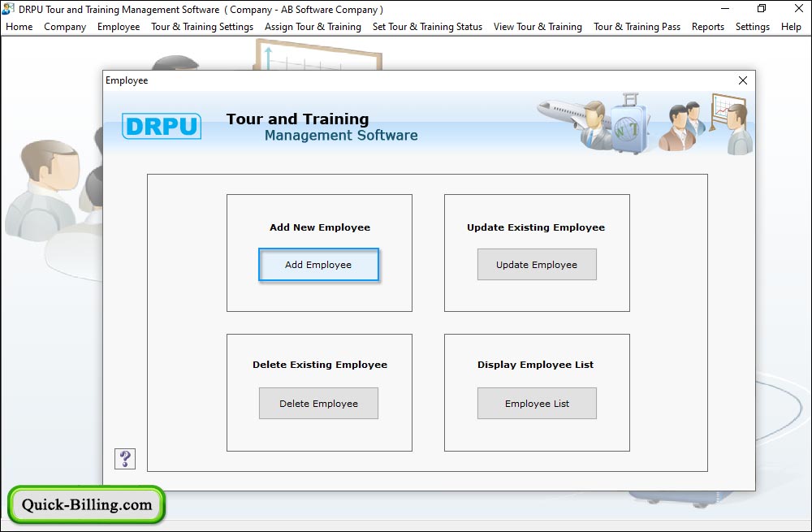Click the 'Display Employee List' heading text
This screenshot has width=812, height=532.
[535, 365]
